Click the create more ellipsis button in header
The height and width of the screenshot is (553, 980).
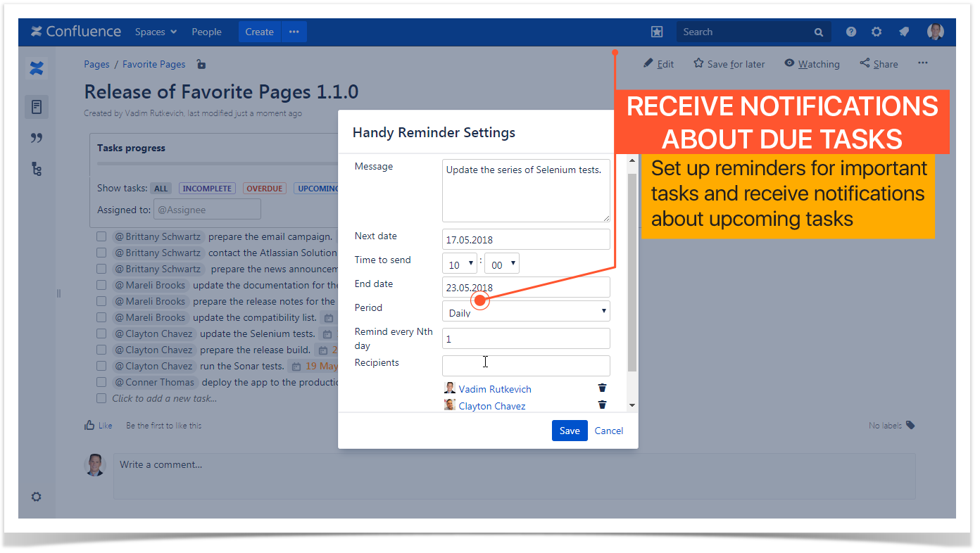(294, 32)
